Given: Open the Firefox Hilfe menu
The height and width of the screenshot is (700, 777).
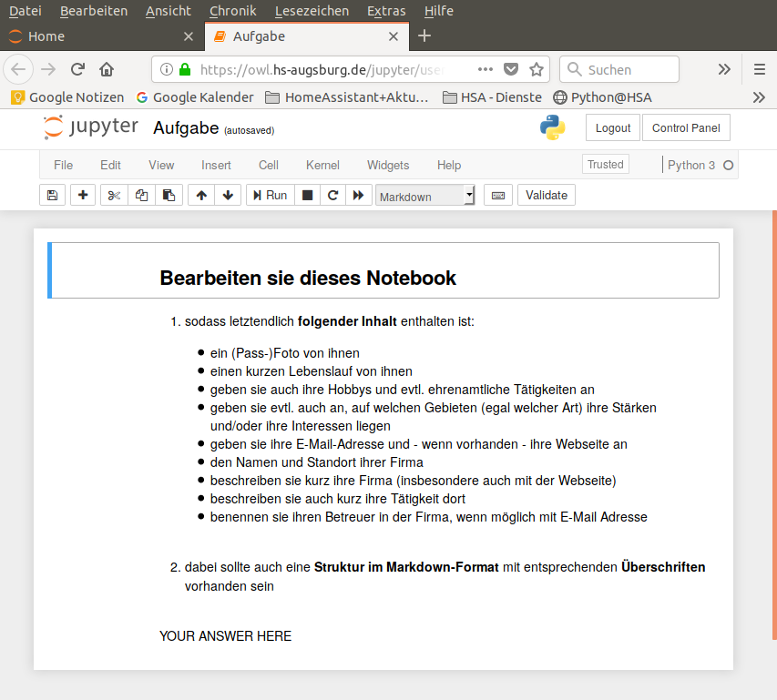Looking at the screenshot, I should 439,11.
